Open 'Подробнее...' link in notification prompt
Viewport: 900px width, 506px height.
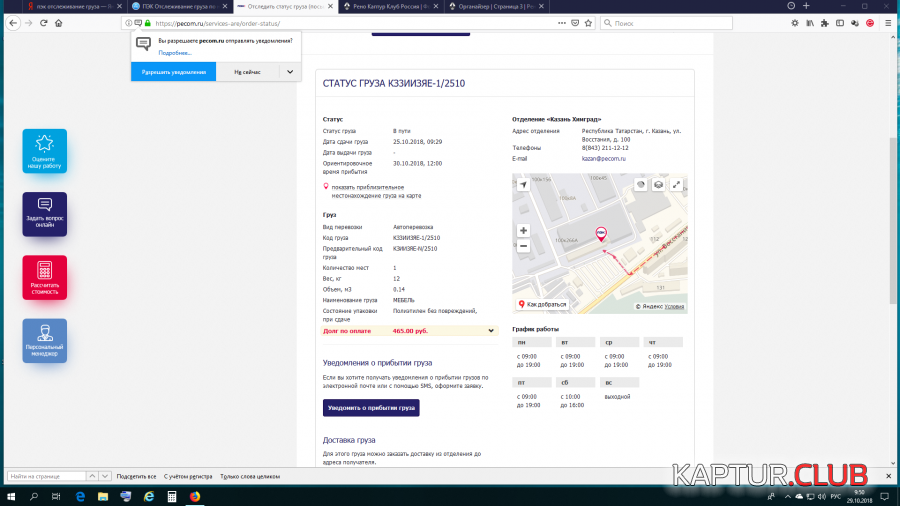174,53
